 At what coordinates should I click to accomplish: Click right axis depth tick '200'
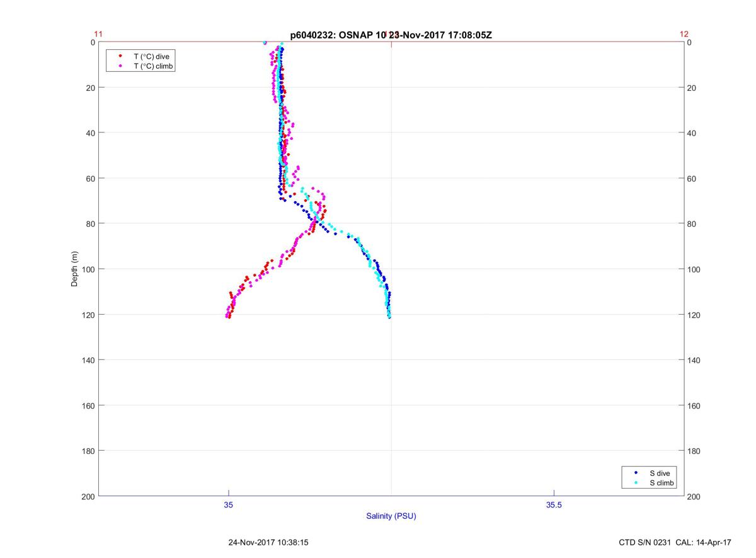tap(694, 497)
